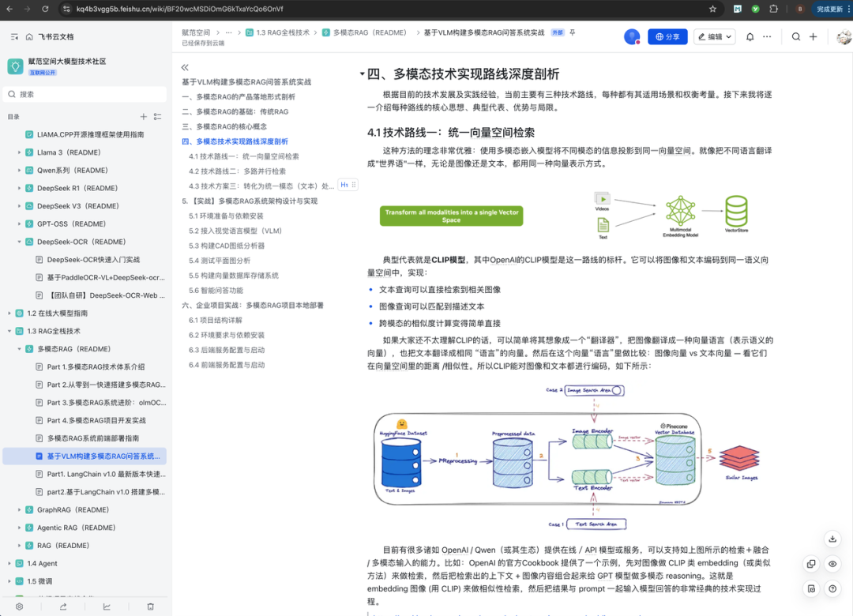Open the 编辑 mode dropdown
853x616 pixels.
point(715,36)
